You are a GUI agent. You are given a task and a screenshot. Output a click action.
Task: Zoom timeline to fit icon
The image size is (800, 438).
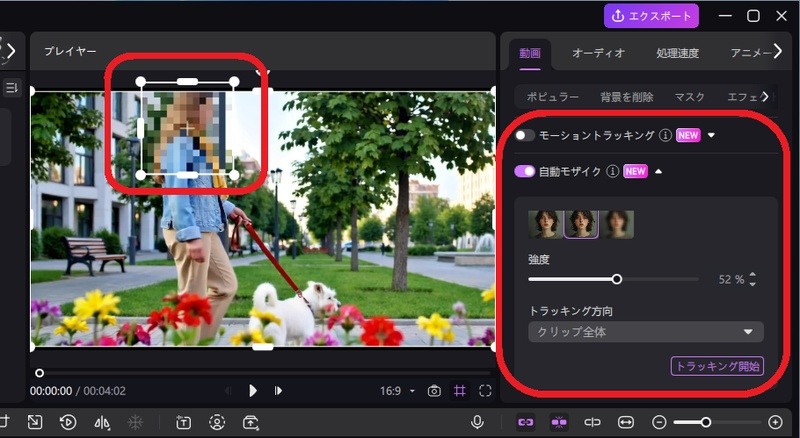[626, 422]
